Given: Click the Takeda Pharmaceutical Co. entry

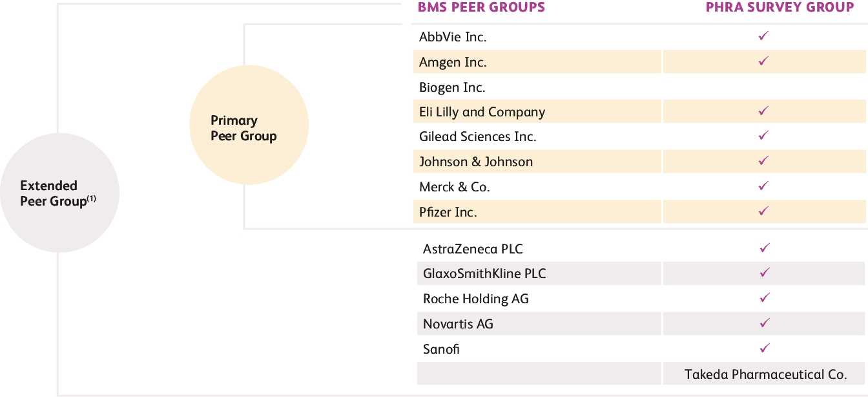Looking at the screenshot, I should (x=765, y=374).
